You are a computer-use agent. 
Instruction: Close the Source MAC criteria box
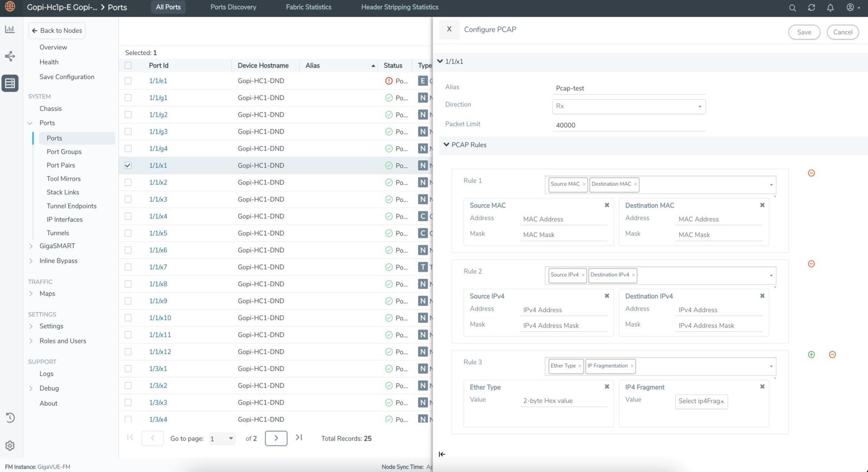(x=606, y=205)
